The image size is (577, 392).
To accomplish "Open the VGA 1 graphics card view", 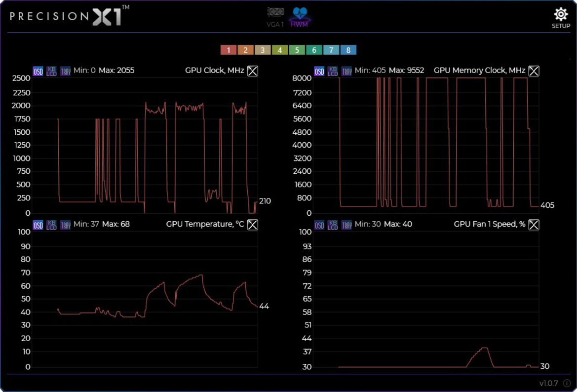I will (275, 17).
